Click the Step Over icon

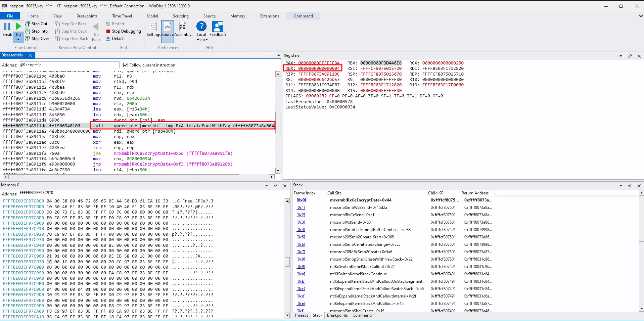[x=28, y=39]
